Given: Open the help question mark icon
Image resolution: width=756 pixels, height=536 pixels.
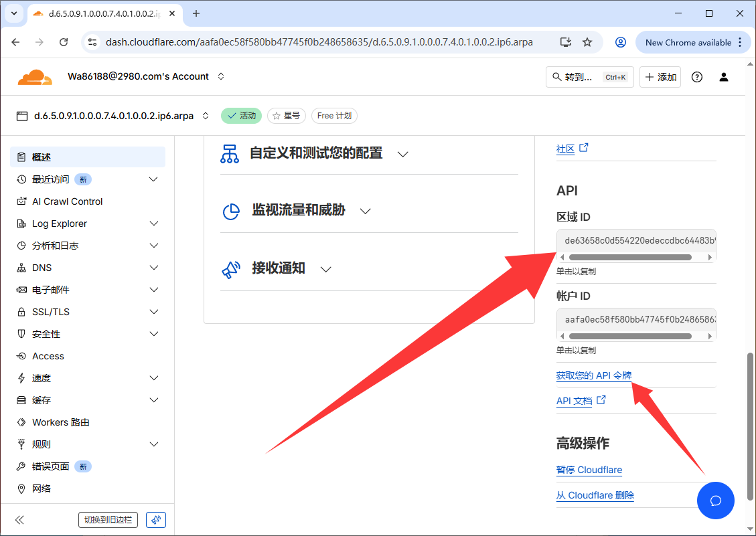Looking at the screenshot, I should (x=697, y=77).
